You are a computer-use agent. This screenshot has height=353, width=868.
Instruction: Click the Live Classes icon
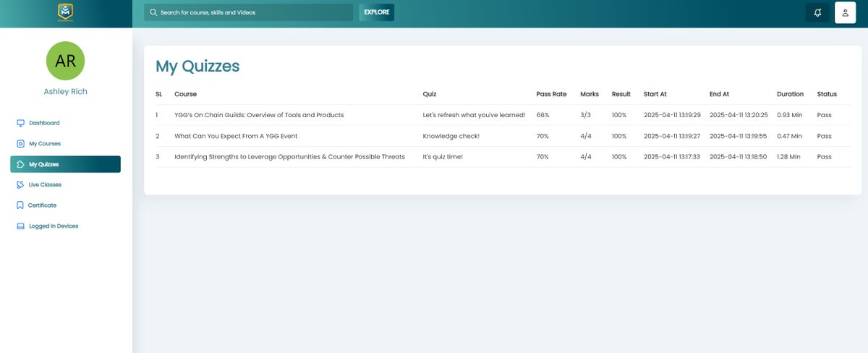click(x=20, y=184)
